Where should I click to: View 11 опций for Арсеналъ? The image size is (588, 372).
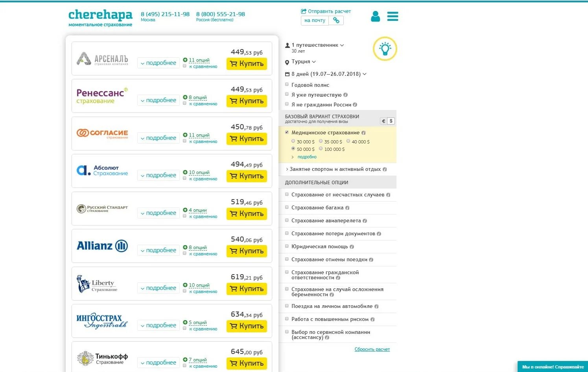(x=199, y=60)
